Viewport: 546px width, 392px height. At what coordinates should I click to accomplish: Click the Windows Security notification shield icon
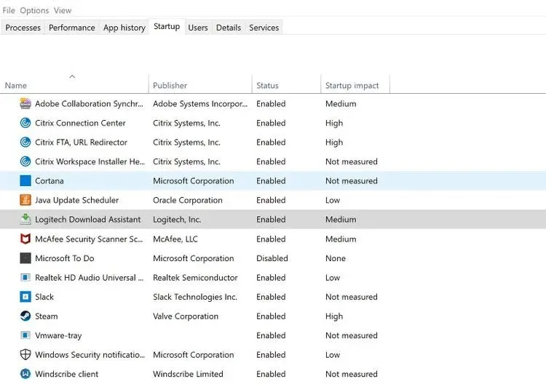pos(25,355)
